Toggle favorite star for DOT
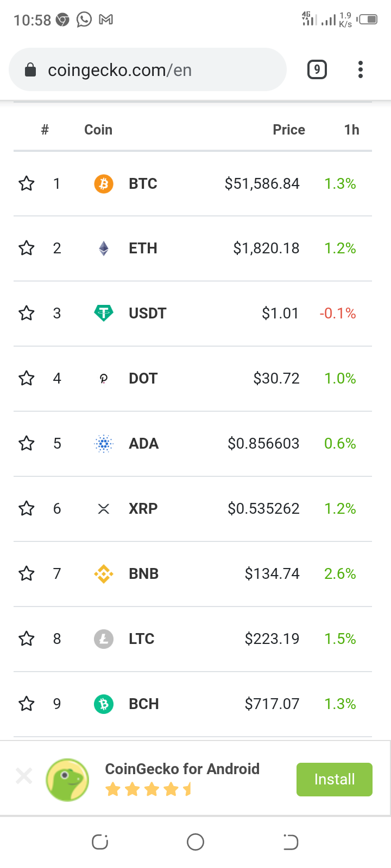The height and width of the screenshot is (868, 391). (27, 378)
